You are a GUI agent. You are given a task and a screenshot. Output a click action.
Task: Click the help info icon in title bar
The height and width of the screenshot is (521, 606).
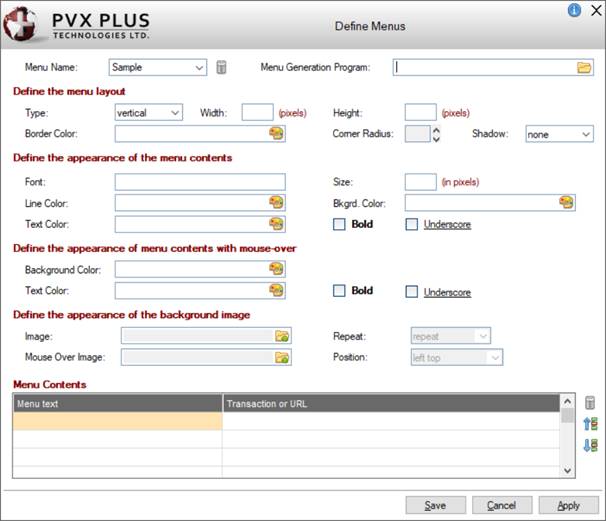(x=574, y=10)
